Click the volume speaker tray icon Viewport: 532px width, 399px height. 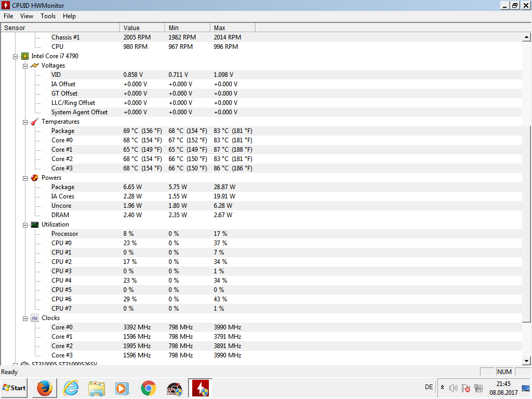coord(453,388)
